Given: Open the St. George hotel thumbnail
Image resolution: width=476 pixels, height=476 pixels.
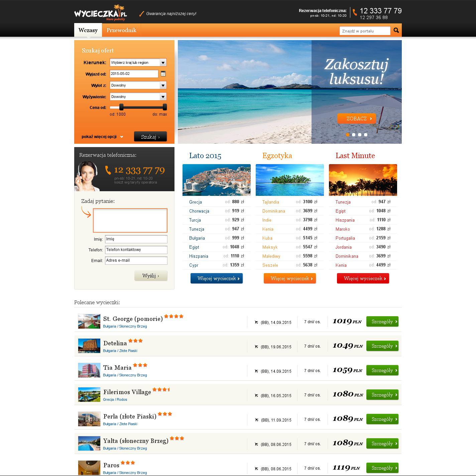Looking at the screenshot, I should tap(89, 321).
